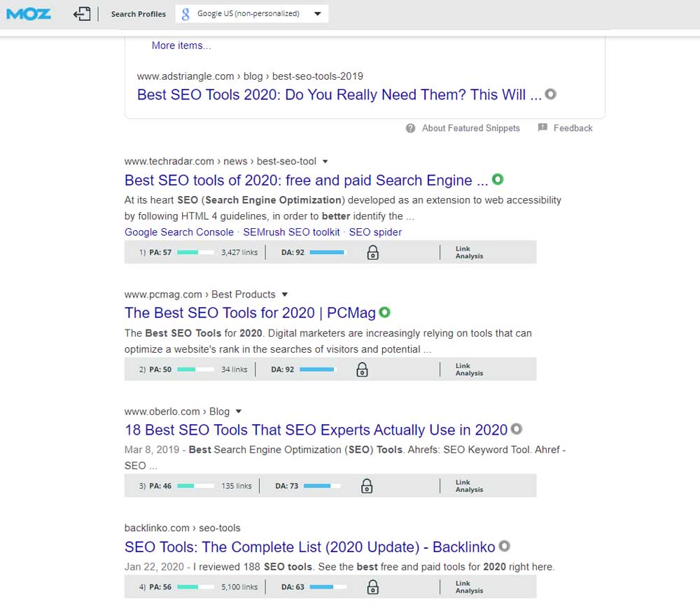
Task: Open the techradar Best SEO tools of 2020 result
Action: point(306,181)
